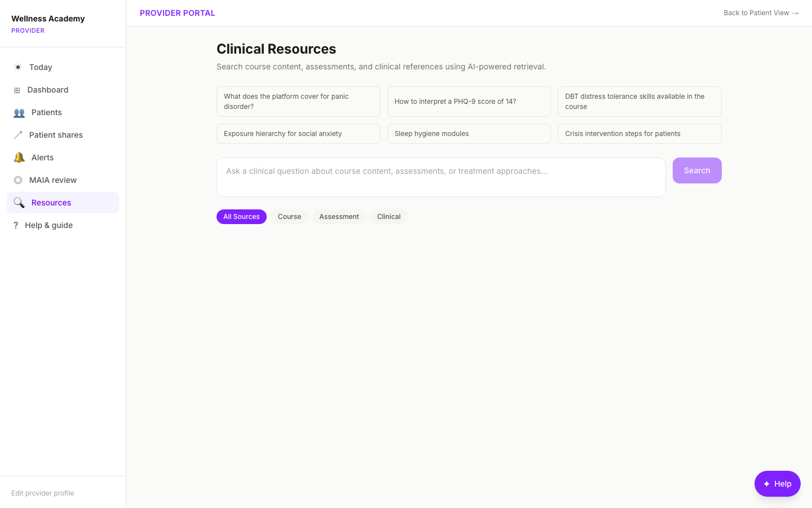The height and width of the screenshot is (508, 812).
Task: Click the bell icon beside Alerts
Action: [19, 157]
